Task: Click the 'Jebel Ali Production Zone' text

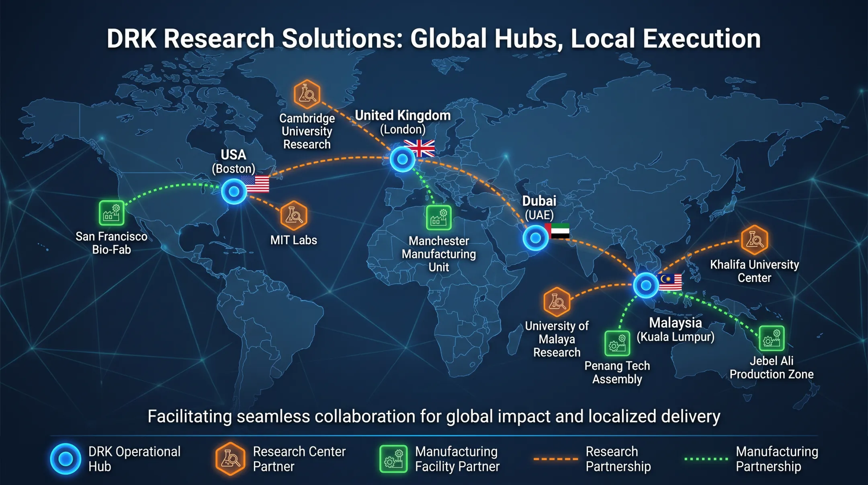Action: (772, 368)
